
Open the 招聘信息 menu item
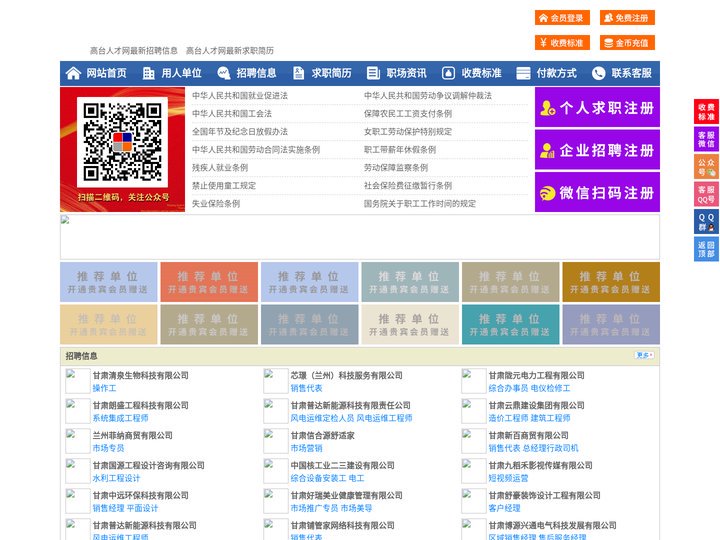click(x=256, y=73)
